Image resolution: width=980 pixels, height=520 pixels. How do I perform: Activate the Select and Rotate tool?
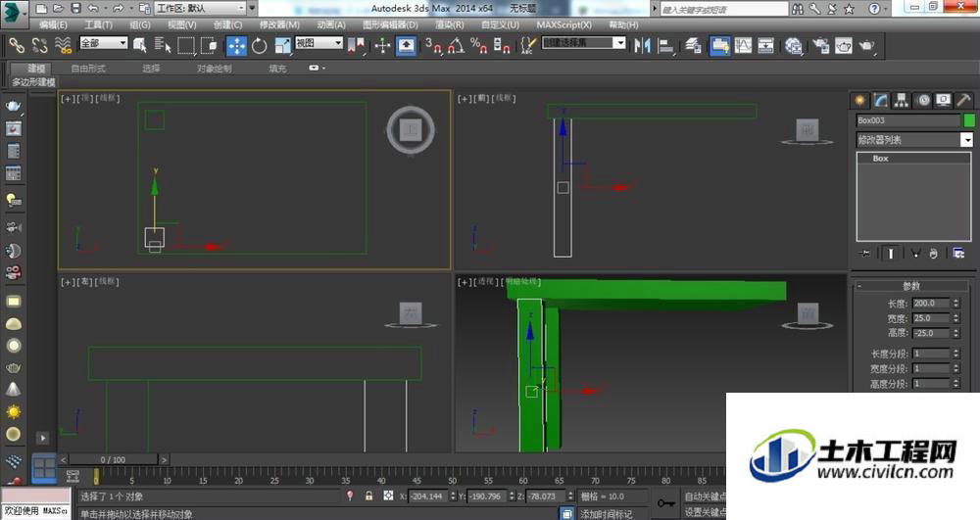260,46
